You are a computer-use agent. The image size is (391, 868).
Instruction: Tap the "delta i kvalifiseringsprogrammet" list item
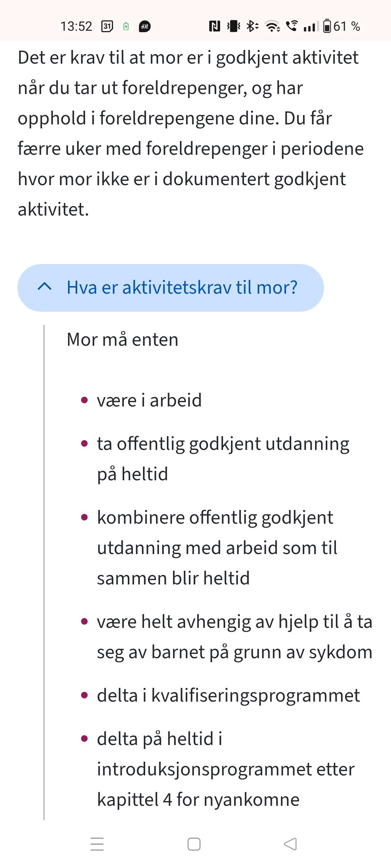point(228,695)
